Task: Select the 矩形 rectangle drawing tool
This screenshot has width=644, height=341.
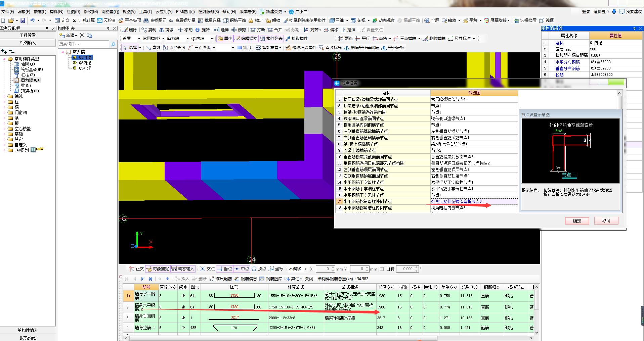Action: click(x=244, y=48)
